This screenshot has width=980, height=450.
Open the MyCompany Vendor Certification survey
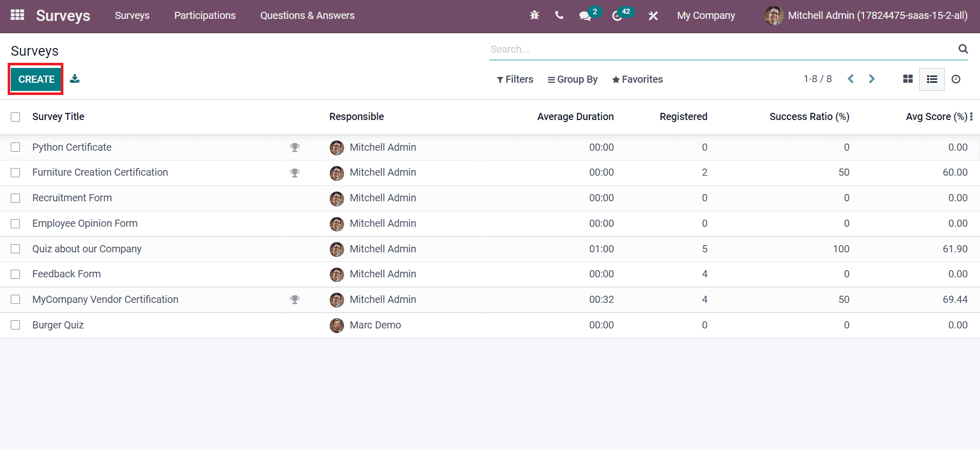click(105, 299)
